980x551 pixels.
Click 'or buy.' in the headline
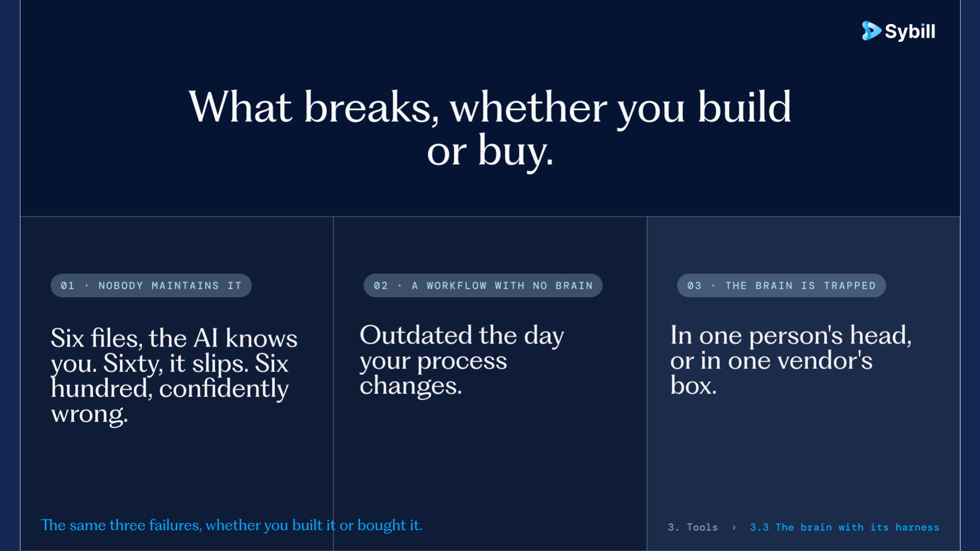pyautogui.click(x=490, y=152)
